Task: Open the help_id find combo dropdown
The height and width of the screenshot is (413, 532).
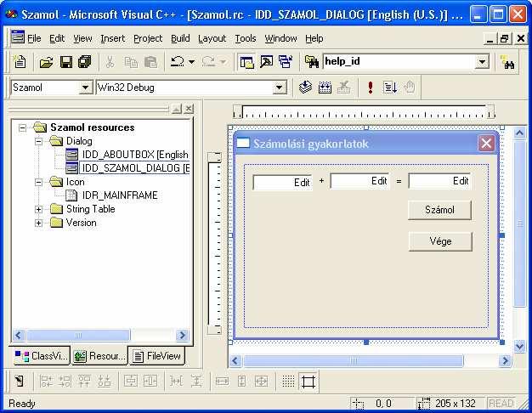Action: pyautogui.click(x=482, y=62)
